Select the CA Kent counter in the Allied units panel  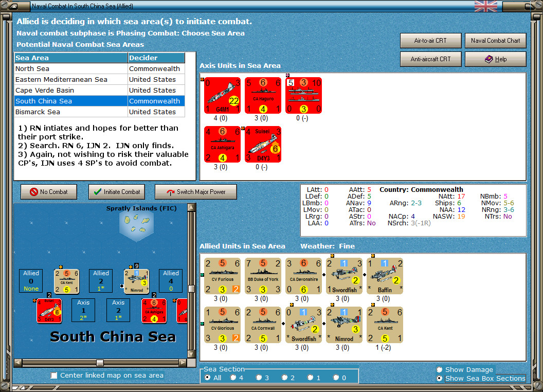coord(385,325)
